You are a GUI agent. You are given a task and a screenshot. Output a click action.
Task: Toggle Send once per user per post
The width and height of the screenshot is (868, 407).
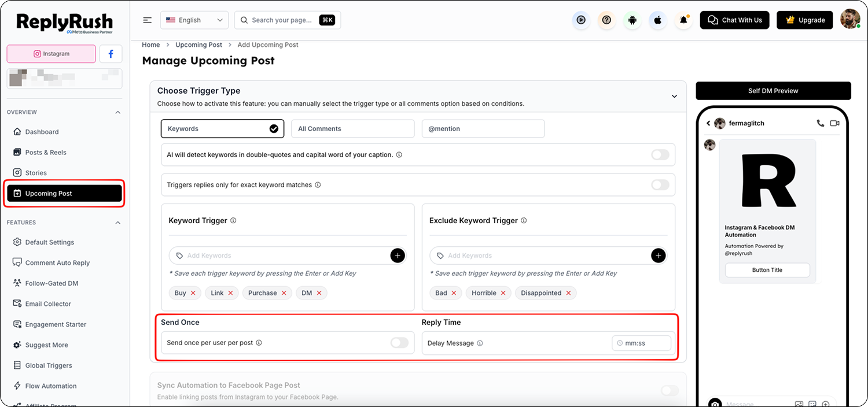point(399,343)
